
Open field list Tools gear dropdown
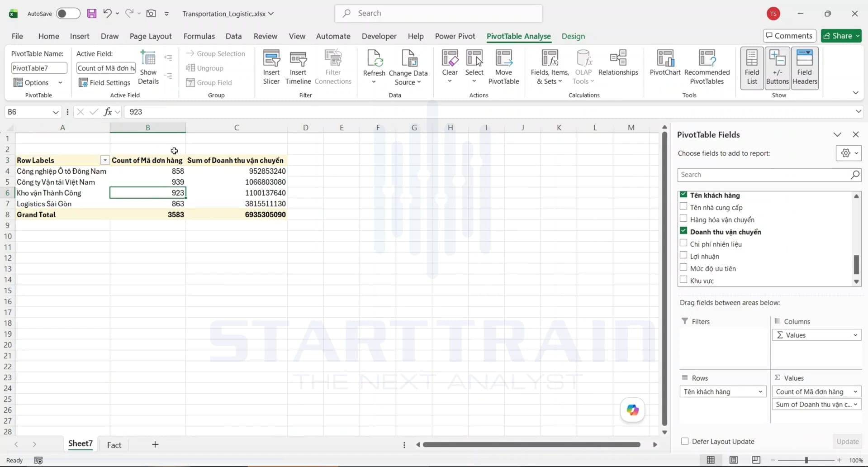point(849,153)
